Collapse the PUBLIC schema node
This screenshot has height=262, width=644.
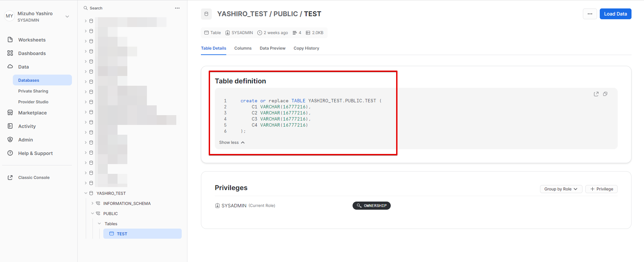tap(93, 213)
